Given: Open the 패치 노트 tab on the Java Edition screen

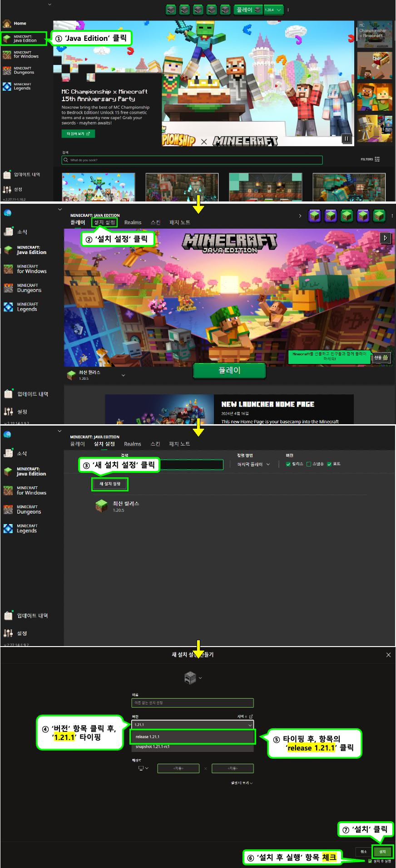Looking at the screenshot, I should click(x=180, y=222).
